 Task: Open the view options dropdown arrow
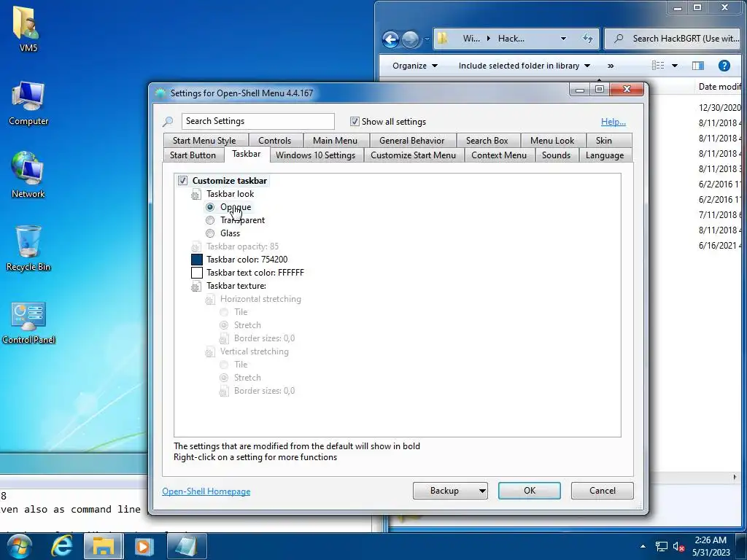pyautogui.click(x=675, y=66)
